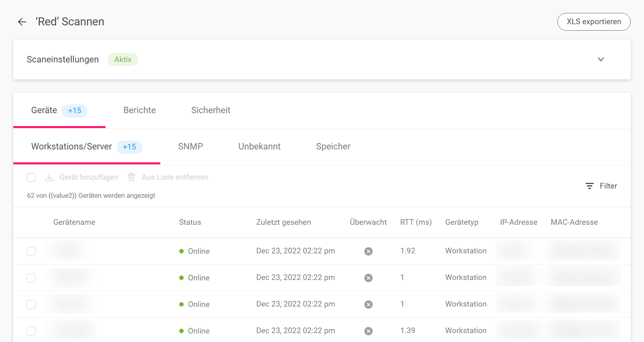Click the Aktiv status badge

[122, 59]
